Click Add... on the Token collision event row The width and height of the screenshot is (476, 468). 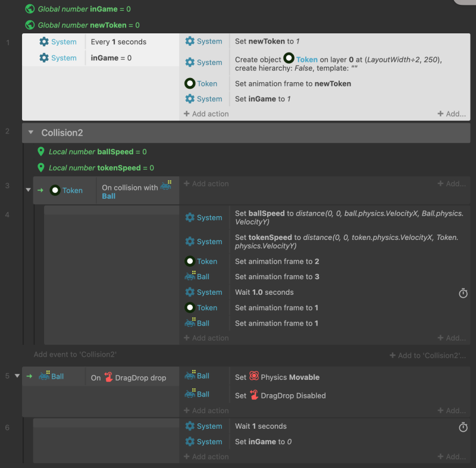(x=452, y=183)
